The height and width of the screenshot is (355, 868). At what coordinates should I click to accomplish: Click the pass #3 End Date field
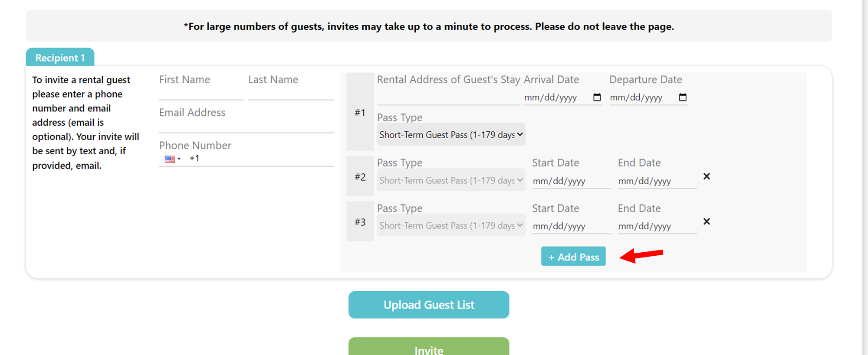(x=657, y=226)
